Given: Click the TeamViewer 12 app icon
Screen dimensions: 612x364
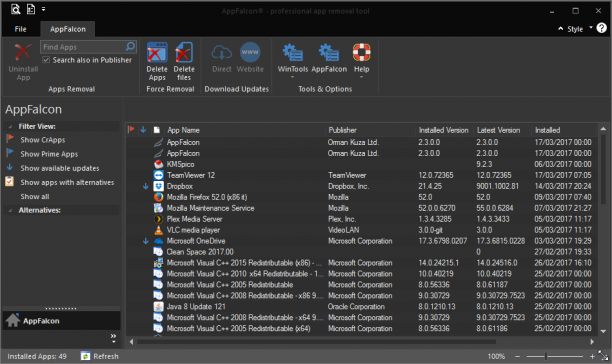Looking at the screenshot, I should [x=158, y=175].
